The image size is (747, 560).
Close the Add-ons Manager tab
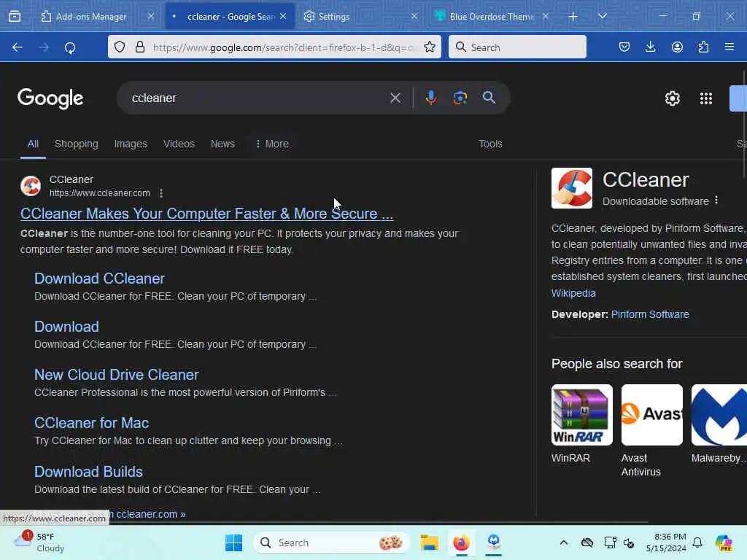tap(150, 16)
